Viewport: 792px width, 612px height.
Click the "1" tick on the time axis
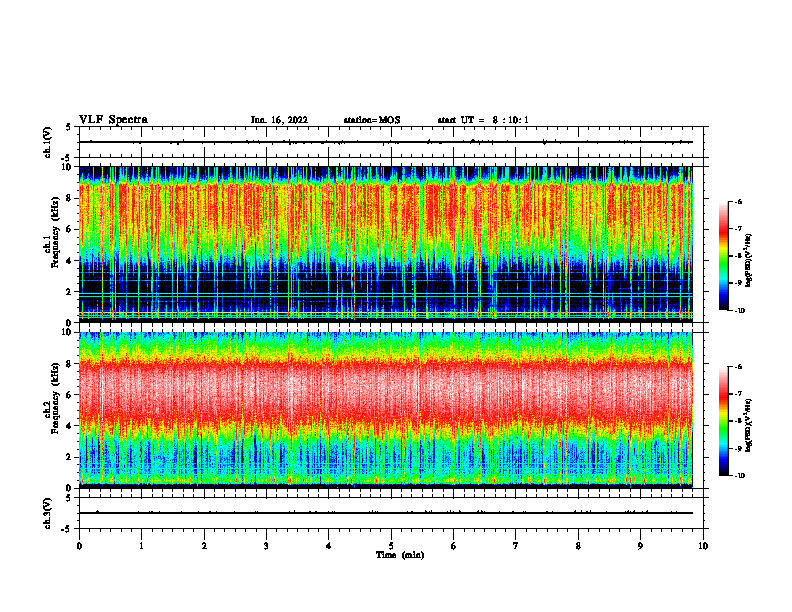coord(141,546)
